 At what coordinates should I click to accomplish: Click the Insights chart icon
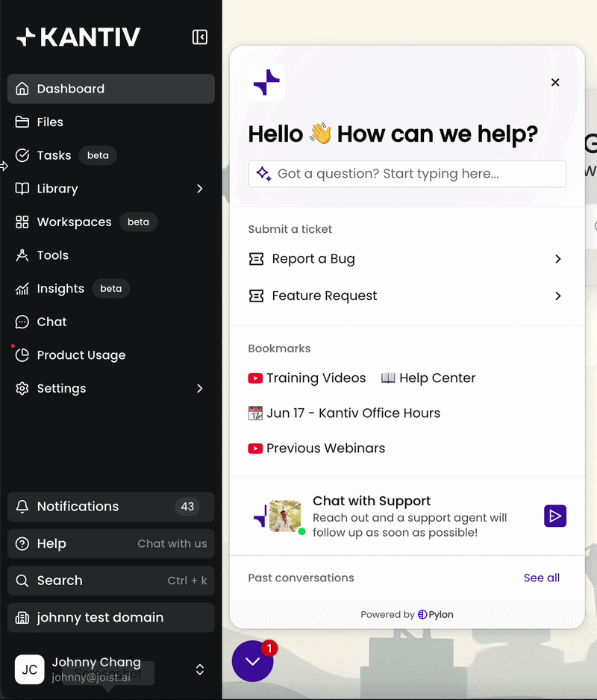[x=22, y=289]
